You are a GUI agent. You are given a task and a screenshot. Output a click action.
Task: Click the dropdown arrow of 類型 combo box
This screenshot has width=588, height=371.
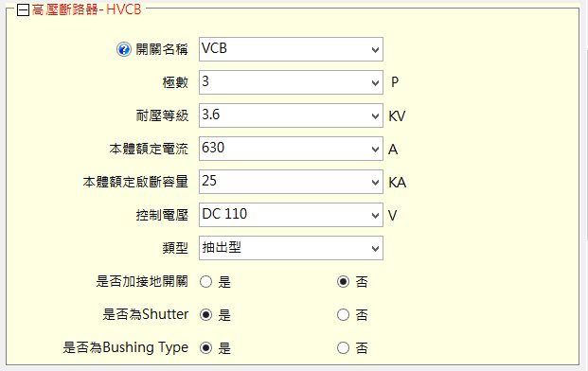[x=375, y=249]
